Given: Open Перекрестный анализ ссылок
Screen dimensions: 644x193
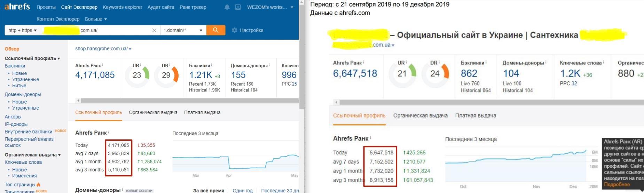Looking at the screenshot, I should tap(29, 142).
